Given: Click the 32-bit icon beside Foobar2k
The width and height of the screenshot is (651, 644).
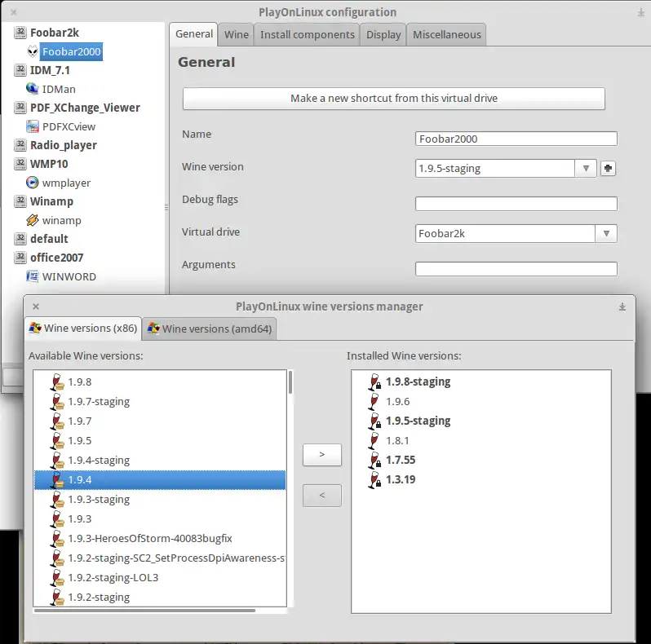Looking at the screenshot, I should [x=20, y=33].
